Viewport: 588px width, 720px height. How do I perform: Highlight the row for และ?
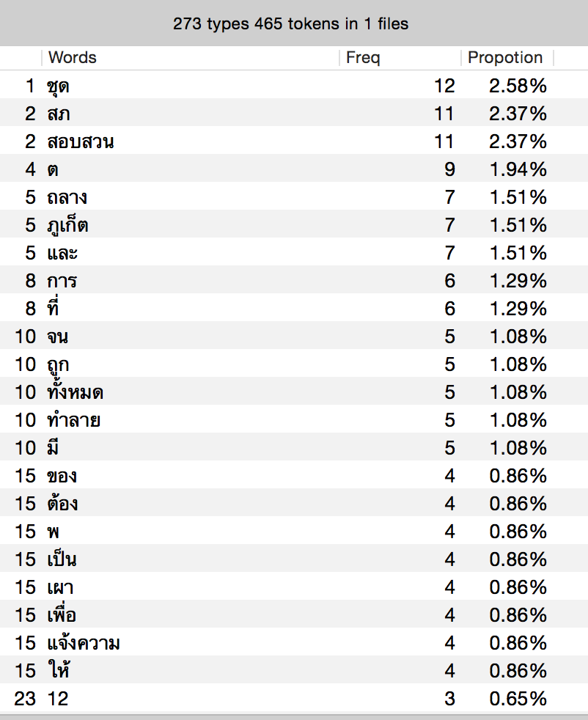(x=62, y=254)
